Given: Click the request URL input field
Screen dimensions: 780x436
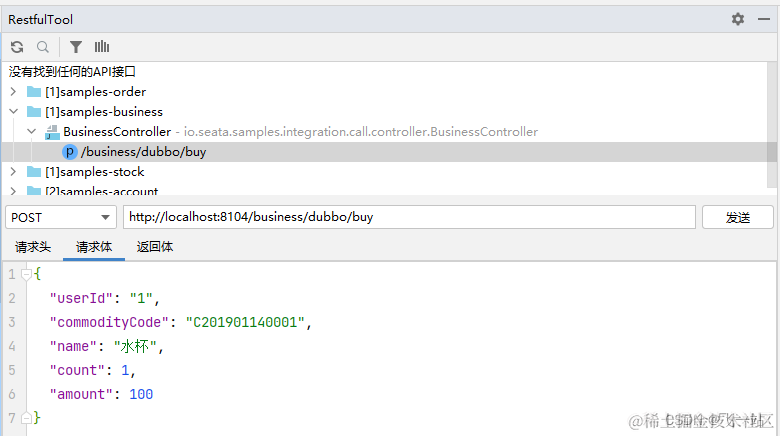Looking at the screenshot, I should [x=409, y=217].
